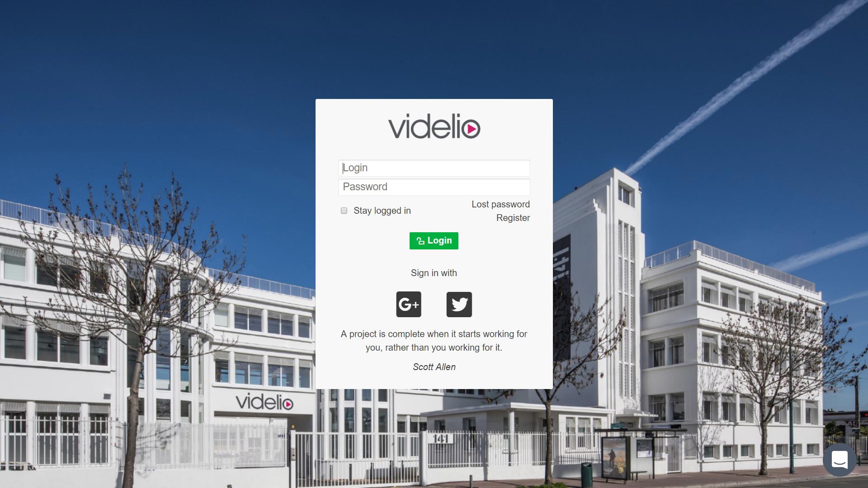868x488 pixels.
Task: Click the Login username input field
Action: pos(434,168)
